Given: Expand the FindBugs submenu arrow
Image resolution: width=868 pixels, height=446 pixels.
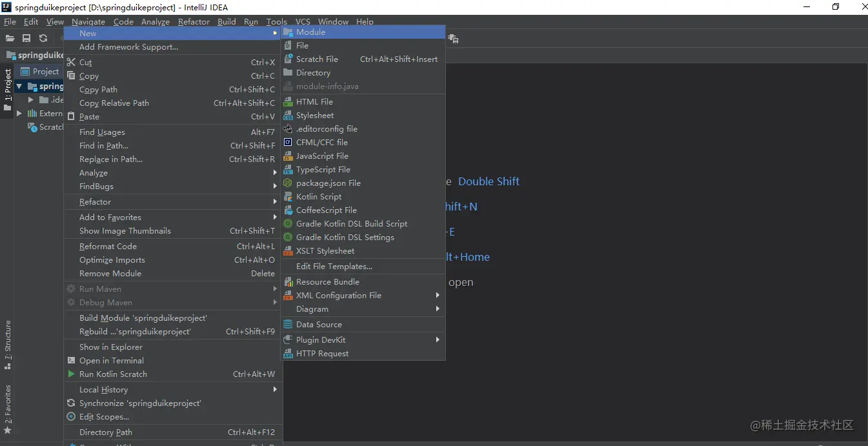Looking at the screenshot, I should [x=275, y=187].
